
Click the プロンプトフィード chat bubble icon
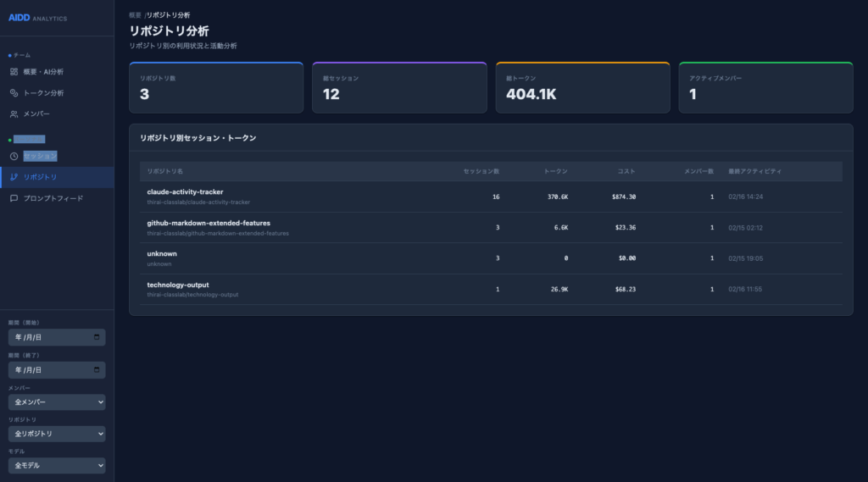(14, 198)
